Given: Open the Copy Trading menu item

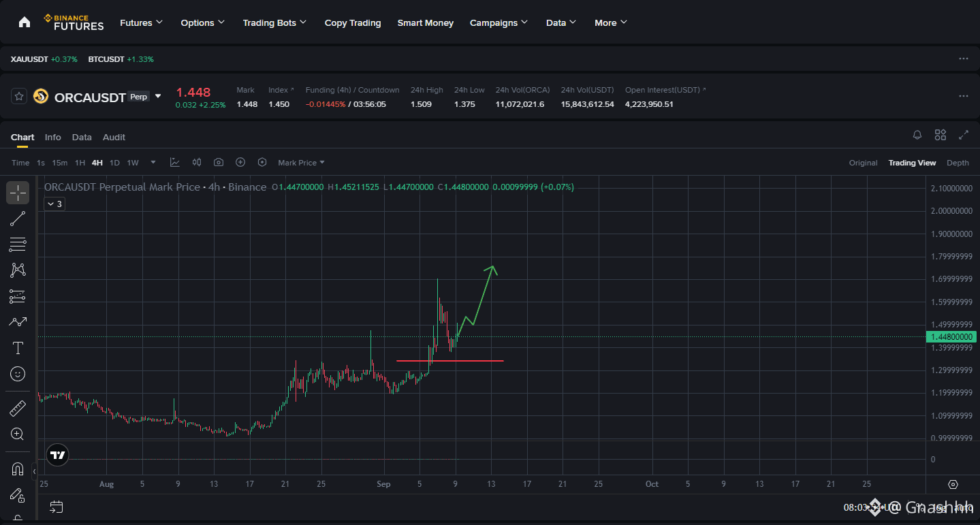Looking at the screenshot, I should coord(353,22).
